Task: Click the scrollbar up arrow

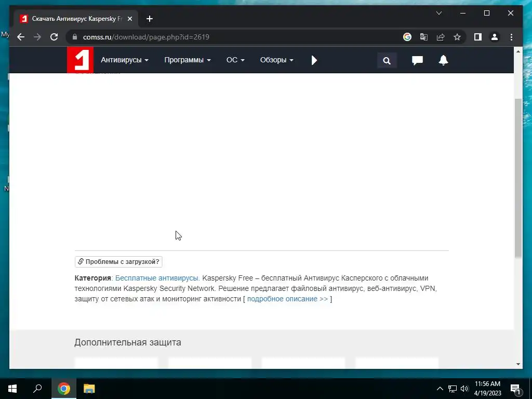Action: (518, 51)
